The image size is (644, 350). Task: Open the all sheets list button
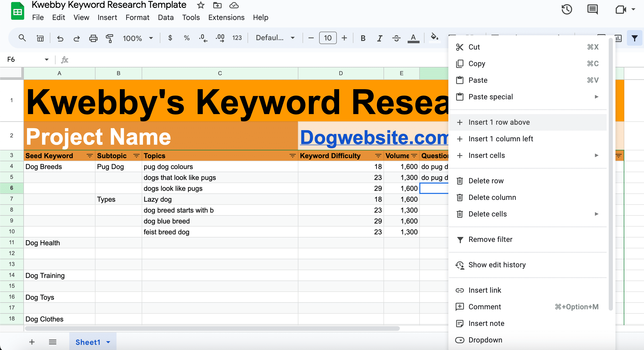53,342
